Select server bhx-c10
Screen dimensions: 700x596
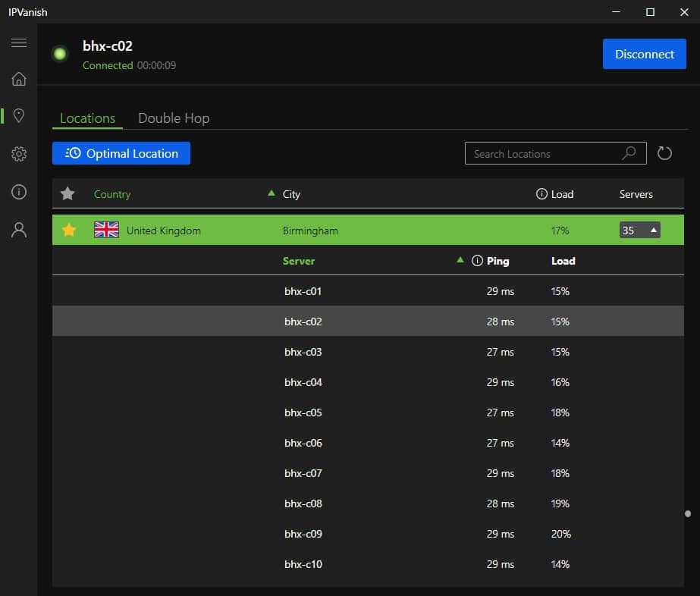[x=368, y=564]
